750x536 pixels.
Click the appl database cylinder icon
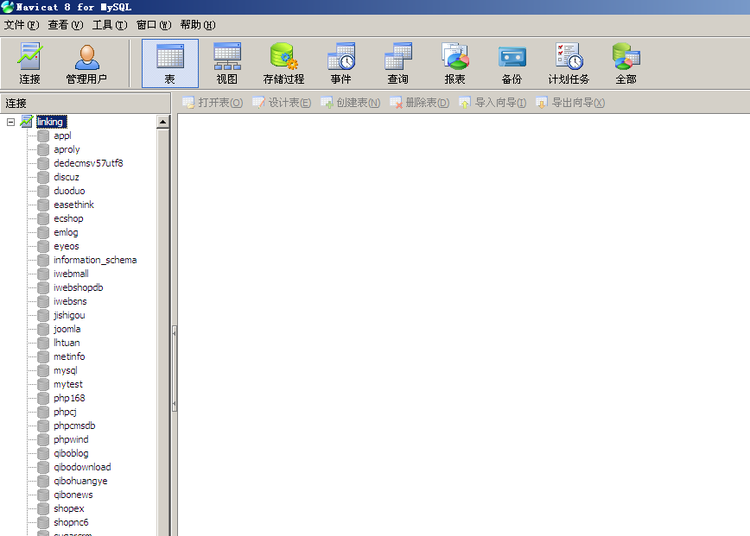pos(44,136)
